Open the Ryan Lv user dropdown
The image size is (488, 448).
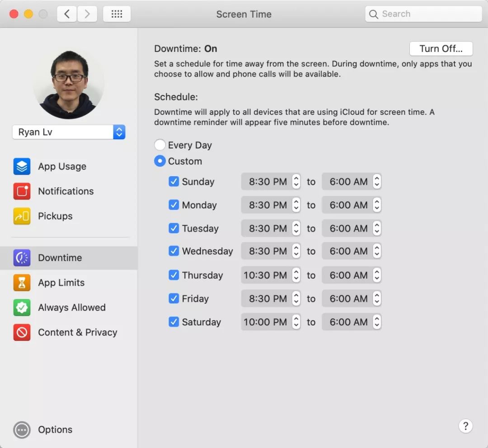tap(69, 132)
